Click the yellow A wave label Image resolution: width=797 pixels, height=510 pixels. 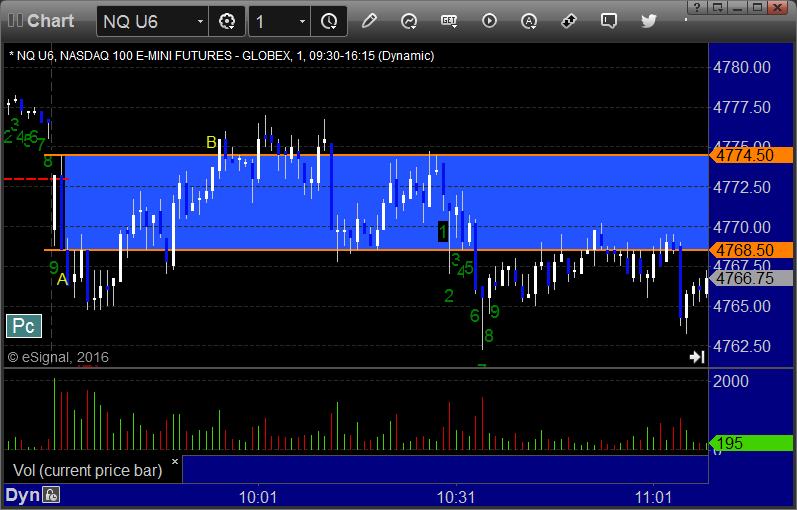pyautogui.click(x=63, y=280)
